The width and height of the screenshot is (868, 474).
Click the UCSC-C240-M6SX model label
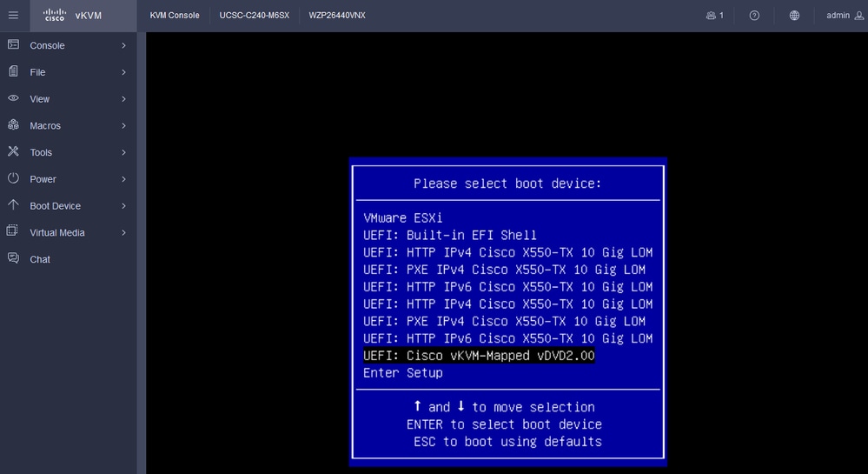(x=254, y=16)
